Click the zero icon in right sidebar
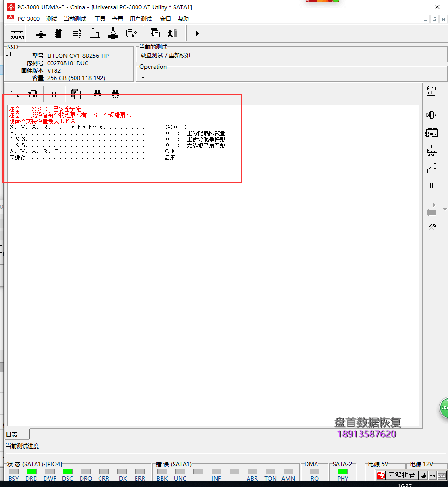 click(x=432, y=115)
